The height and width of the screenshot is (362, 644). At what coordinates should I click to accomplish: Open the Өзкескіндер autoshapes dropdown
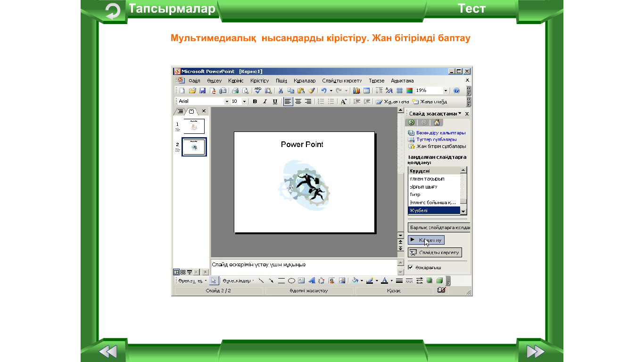coord(239,280)
